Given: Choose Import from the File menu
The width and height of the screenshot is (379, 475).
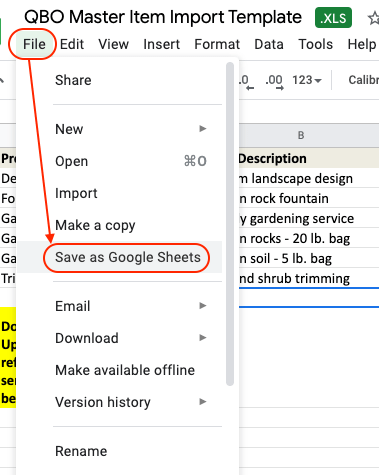Looking at the screenshot, I should coord(119,193).
